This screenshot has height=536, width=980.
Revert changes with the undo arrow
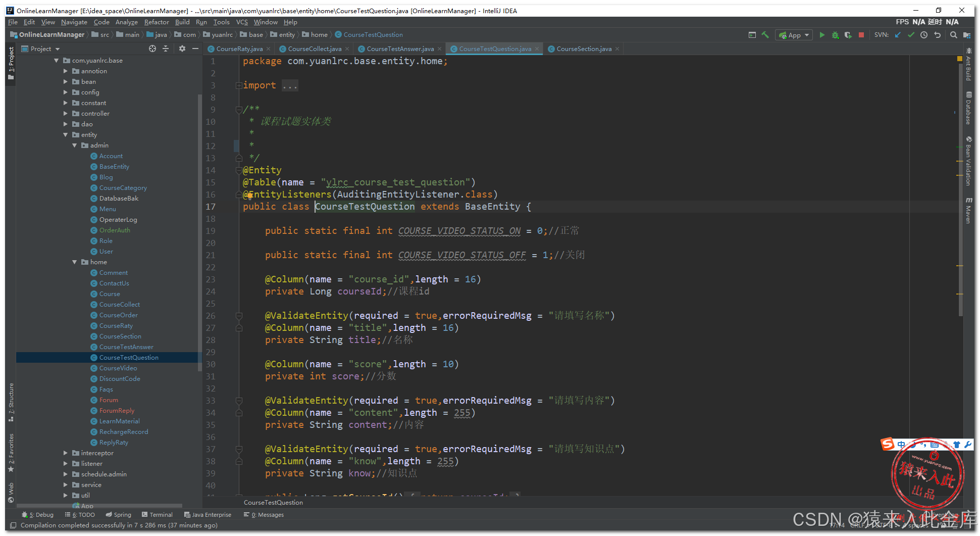[938, 35]
